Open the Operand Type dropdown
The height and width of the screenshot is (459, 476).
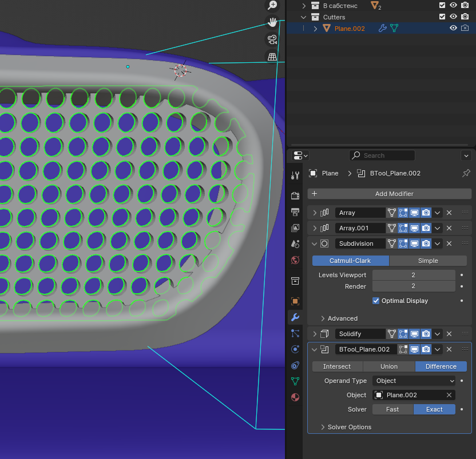[x=414, y=381]
